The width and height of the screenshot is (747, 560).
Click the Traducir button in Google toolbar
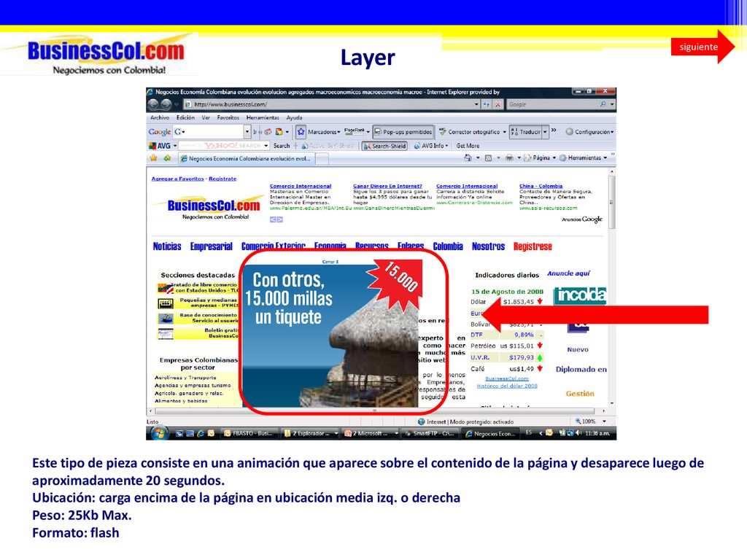pyautogui.click(x=525, y=132)
